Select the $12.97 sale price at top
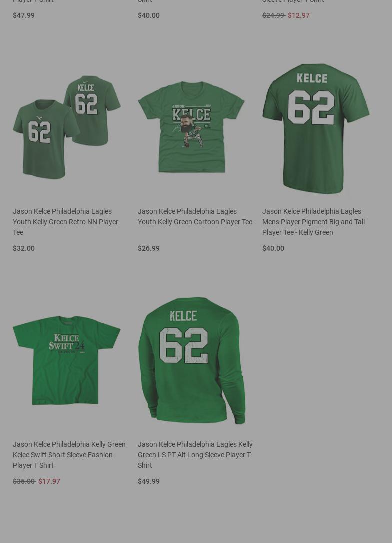Screen dimensions: 392x543 point(299,15)
